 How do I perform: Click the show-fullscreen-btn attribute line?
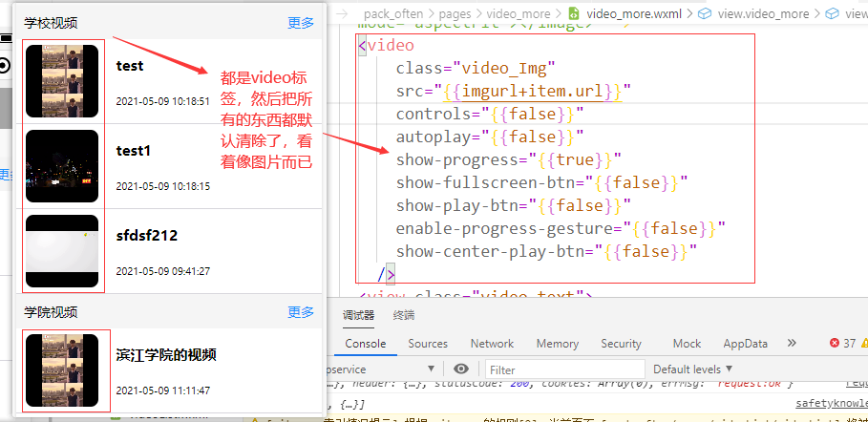click(541, 182)
